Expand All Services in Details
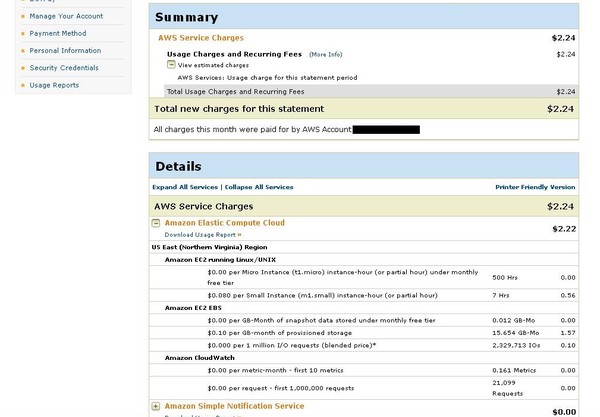Viewport: 600px width, 417px height. pos(183,187)
